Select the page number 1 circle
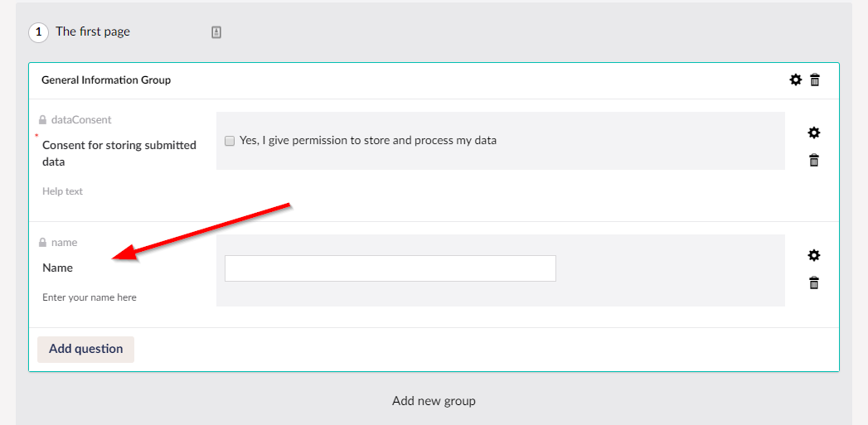Viewport: 868px width, 425px height. coord(38,32)
